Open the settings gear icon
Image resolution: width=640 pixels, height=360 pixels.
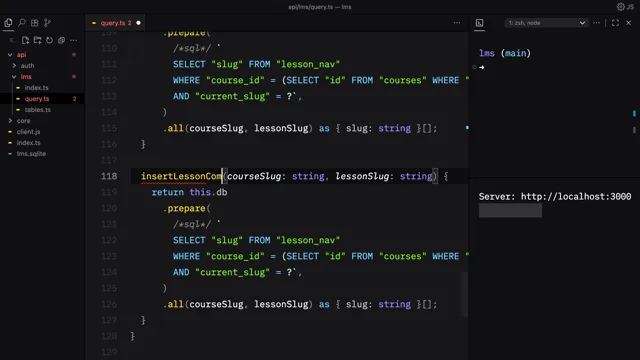pyautogui.click(x=621, y=7)
